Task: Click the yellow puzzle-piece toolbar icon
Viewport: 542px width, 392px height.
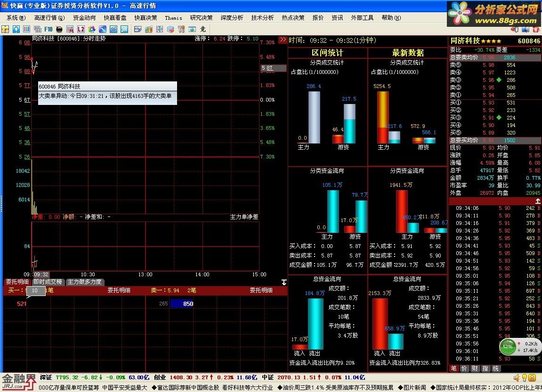Action: click(x=5, y=29)
